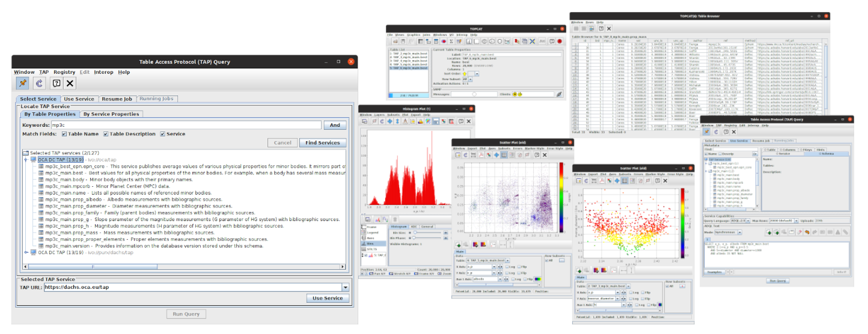
Task: Click the blue X crossmatch icon in TOPCAT toolbar
Action: pos(532,41)
